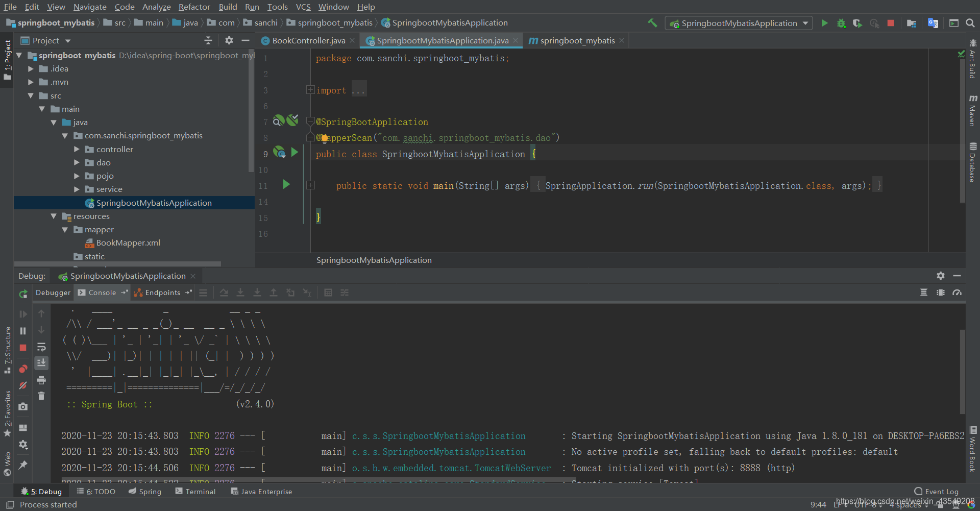This screenshot has width=980, height=511.
Task: Switch to springboot_mybatis pom editor tab
Action: coord(577,40)
